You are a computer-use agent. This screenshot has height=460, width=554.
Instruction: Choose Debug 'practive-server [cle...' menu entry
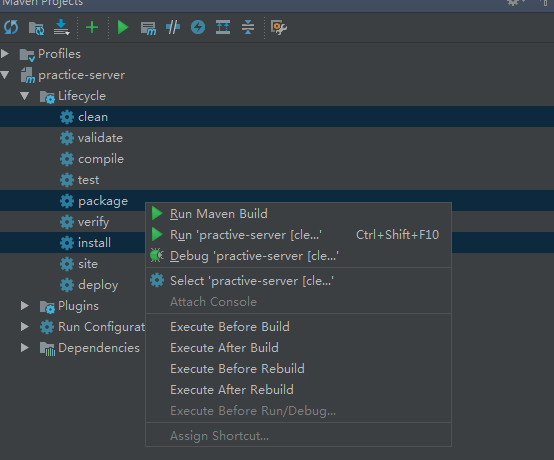299,256
